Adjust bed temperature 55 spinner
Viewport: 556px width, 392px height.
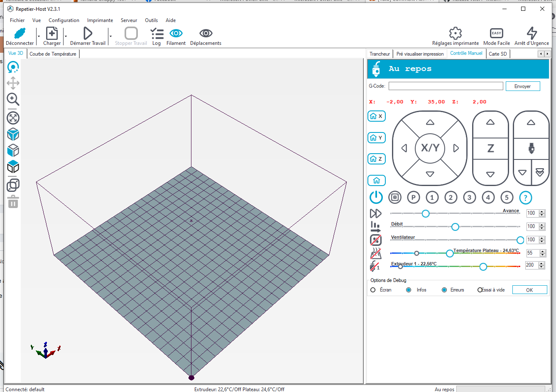[542, 253]
